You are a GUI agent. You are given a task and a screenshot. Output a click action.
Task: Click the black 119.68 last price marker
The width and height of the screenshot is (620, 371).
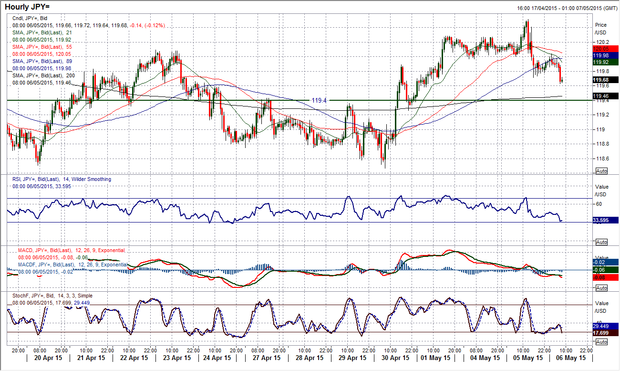click(605, 80)
